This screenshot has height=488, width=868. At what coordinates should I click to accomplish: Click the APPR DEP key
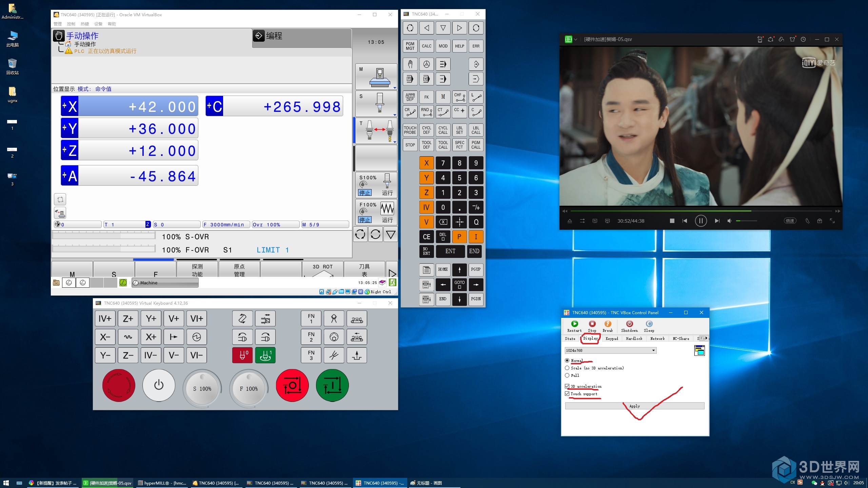[410, 97]
